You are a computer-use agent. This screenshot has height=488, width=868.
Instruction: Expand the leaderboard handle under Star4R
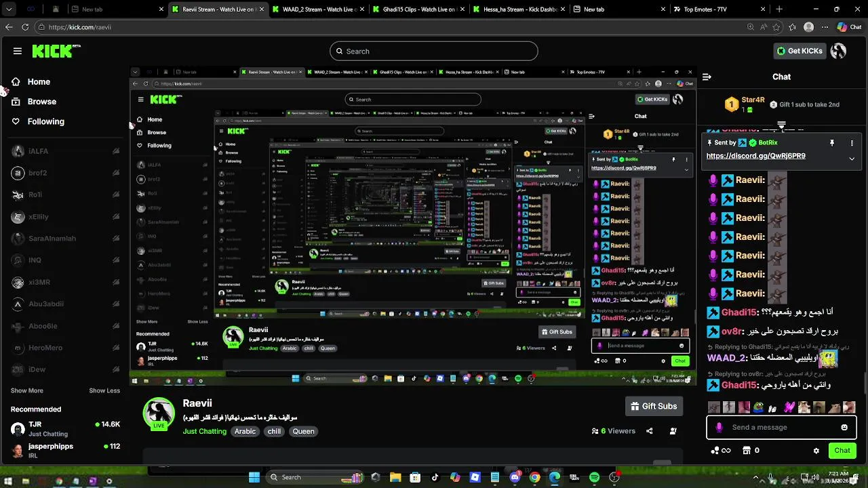(781, 125)
